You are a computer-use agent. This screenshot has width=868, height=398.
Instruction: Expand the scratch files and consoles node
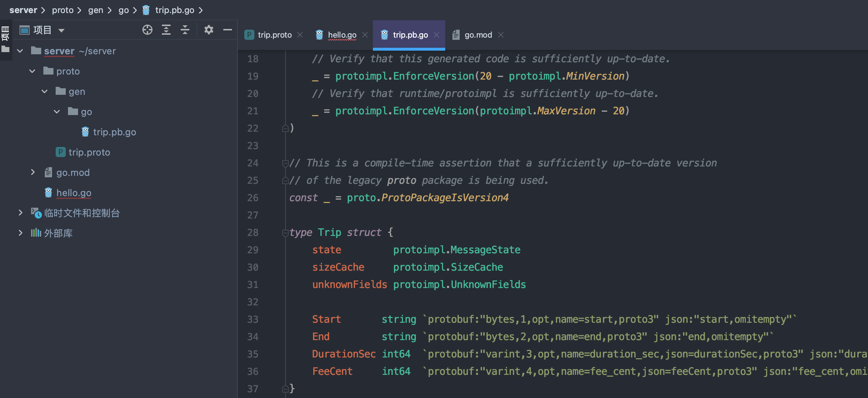click(x=20, y=213)
